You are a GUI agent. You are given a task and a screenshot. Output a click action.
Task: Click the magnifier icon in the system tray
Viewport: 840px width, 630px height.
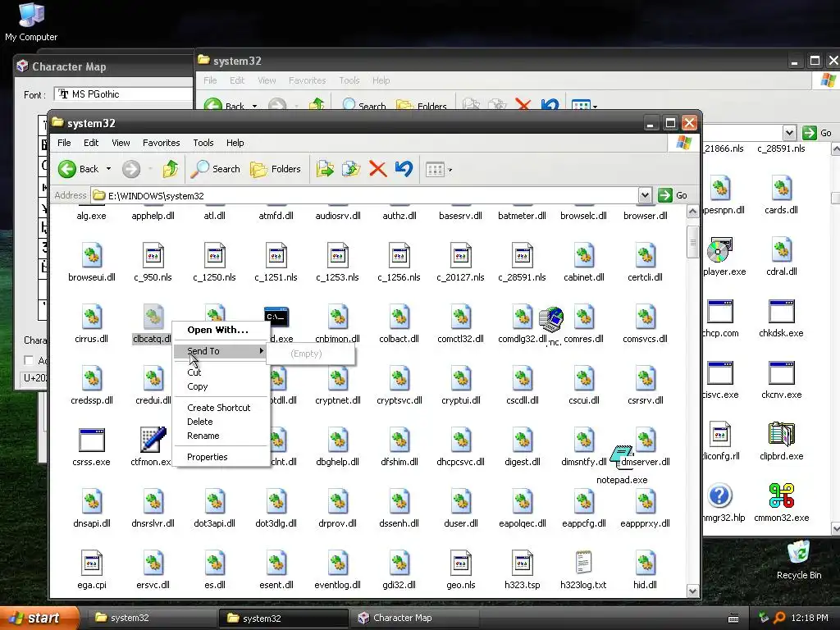779,618
